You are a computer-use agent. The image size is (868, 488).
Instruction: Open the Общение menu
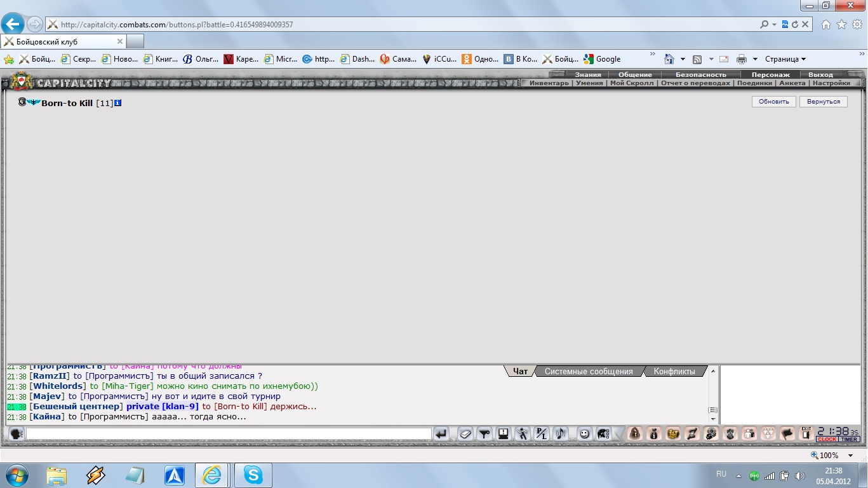point(635,74)
